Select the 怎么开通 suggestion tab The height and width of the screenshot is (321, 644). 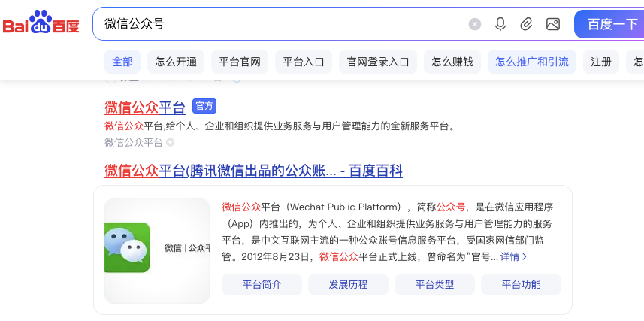(x=176, y=62)
